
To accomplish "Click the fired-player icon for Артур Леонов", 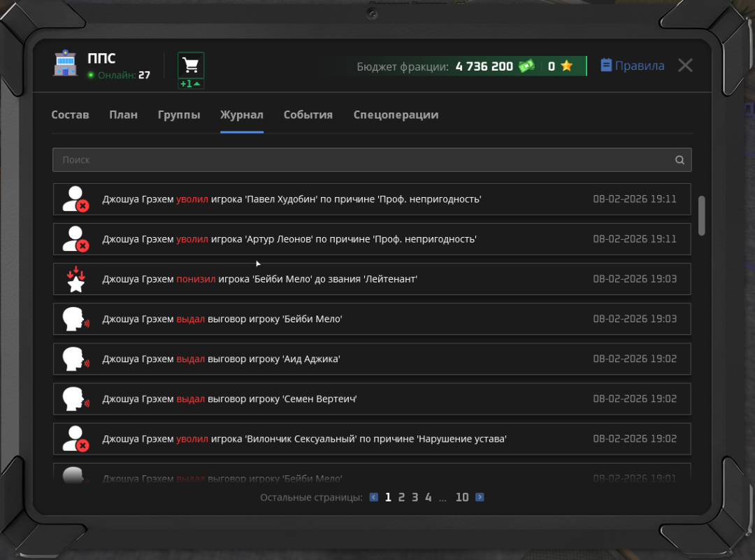I will (x=75, y=239).
